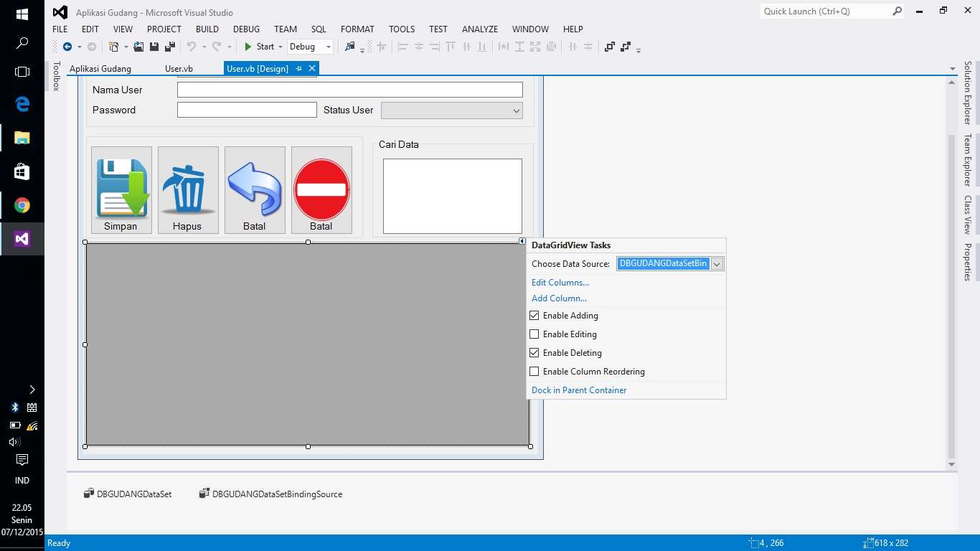Open the Toolbox side tab
980x551 pixels.
(57, 76)
